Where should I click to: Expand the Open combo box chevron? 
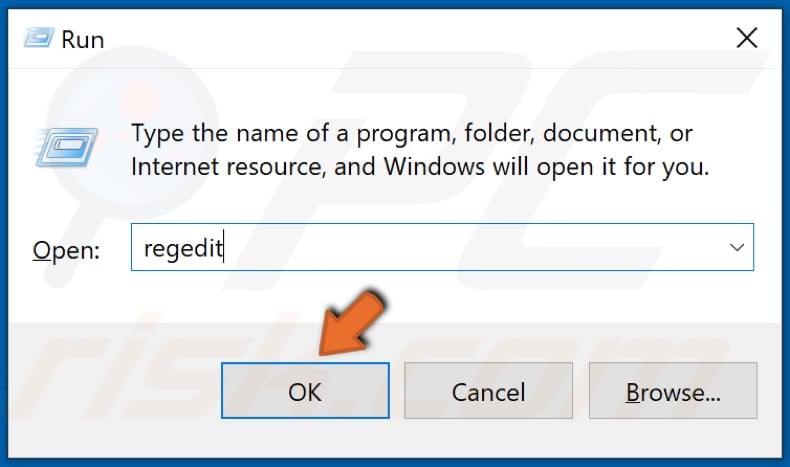point(737,247)
